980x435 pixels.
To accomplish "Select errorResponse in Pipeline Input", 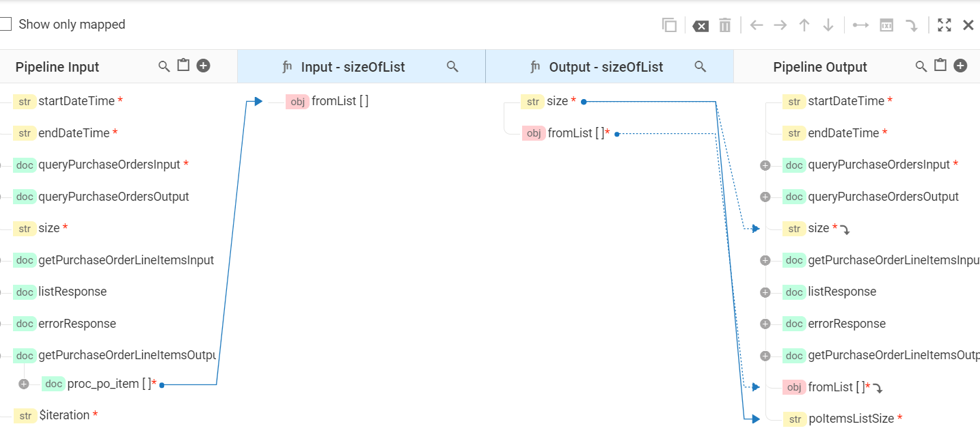I will 77,324.
